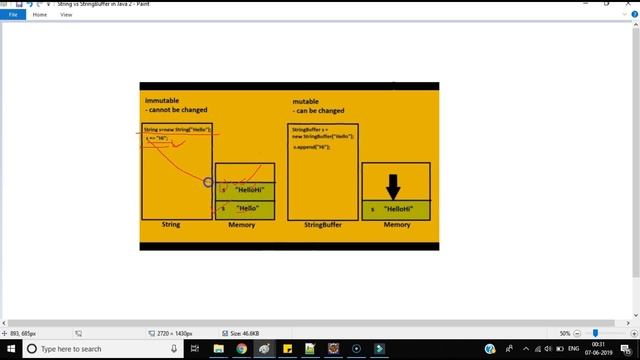The height and width of the screenshot is (360, 640).
Task: Open Task View from taskbar
Action: (195, 349)
